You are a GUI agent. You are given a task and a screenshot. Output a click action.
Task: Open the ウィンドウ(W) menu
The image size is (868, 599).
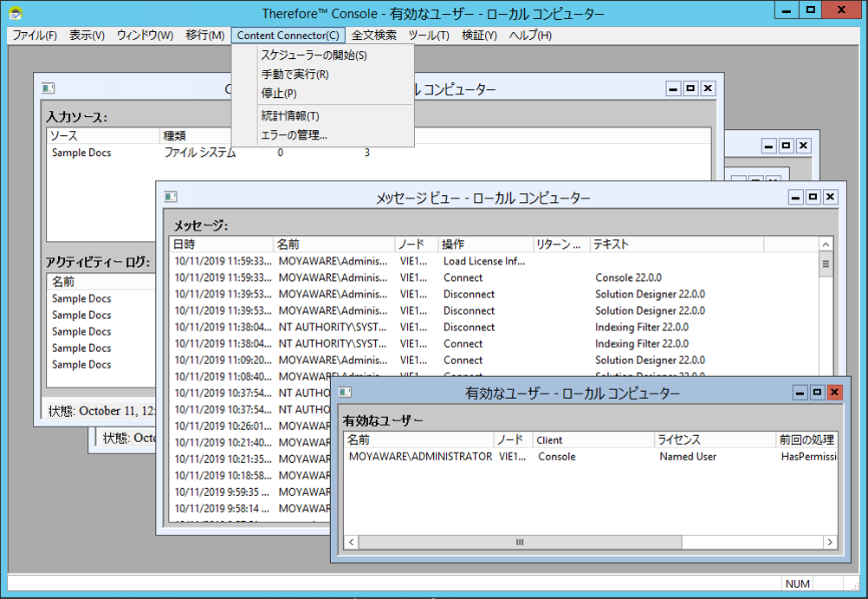coord(145,35)
